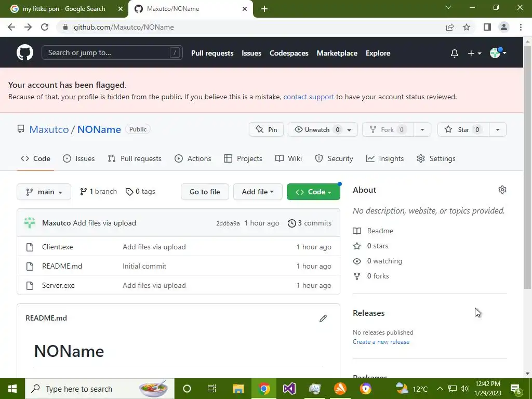Viewport: 532px width, 399px height.
Task: Open the README.md file row
Action: coord(179,267)
